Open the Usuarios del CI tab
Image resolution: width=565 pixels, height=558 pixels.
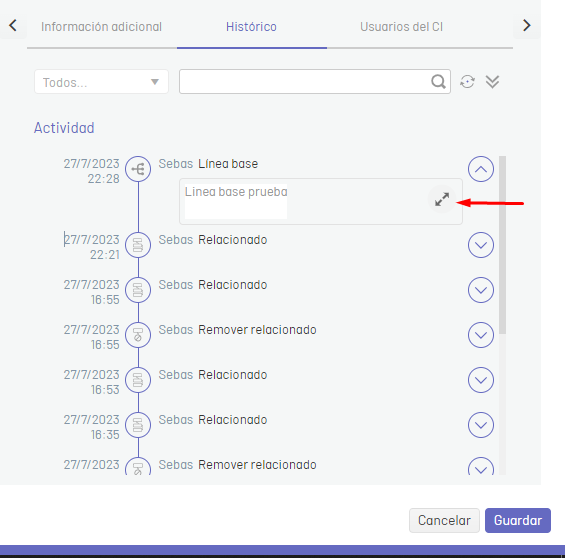[401, 27]
